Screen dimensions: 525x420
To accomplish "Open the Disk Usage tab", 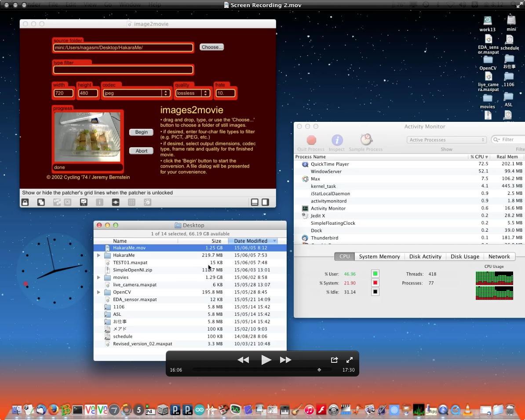I will tap(465, 256).
